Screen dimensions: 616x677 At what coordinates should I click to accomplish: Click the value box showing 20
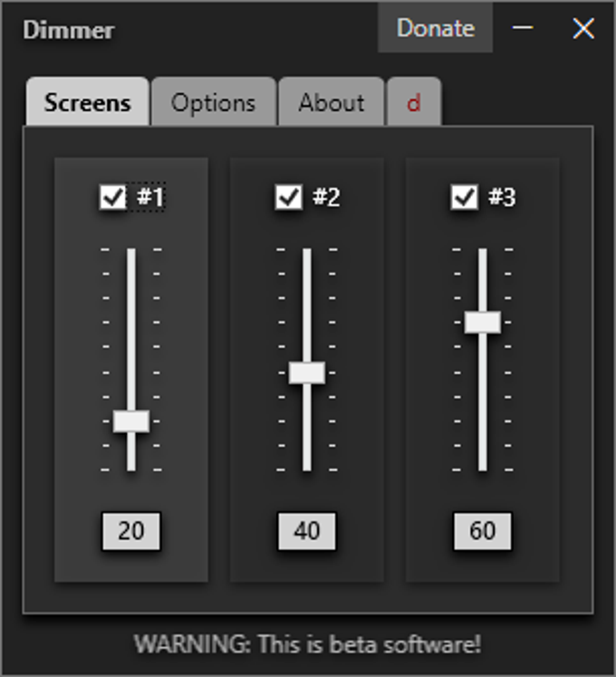(x=131, y=531)
